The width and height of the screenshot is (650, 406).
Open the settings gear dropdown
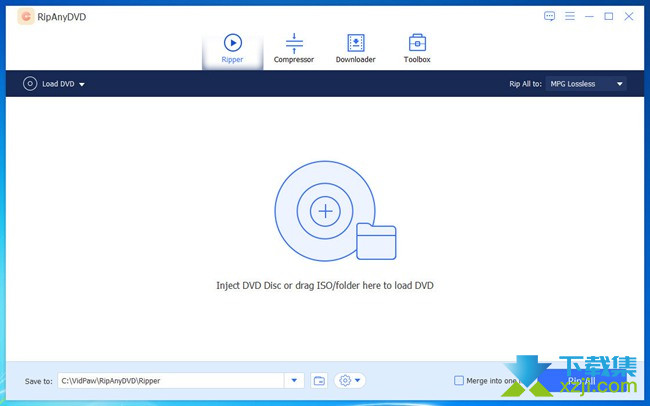click(349, 380)
